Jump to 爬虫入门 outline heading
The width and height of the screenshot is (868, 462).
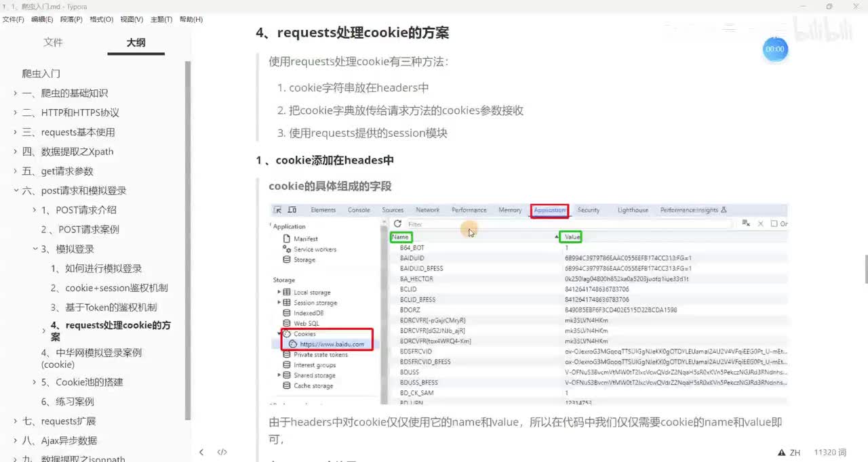coord(41,74)
